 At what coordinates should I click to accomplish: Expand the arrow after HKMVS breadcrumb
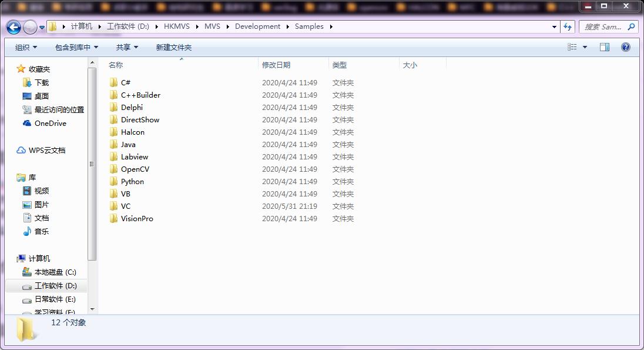197,26
